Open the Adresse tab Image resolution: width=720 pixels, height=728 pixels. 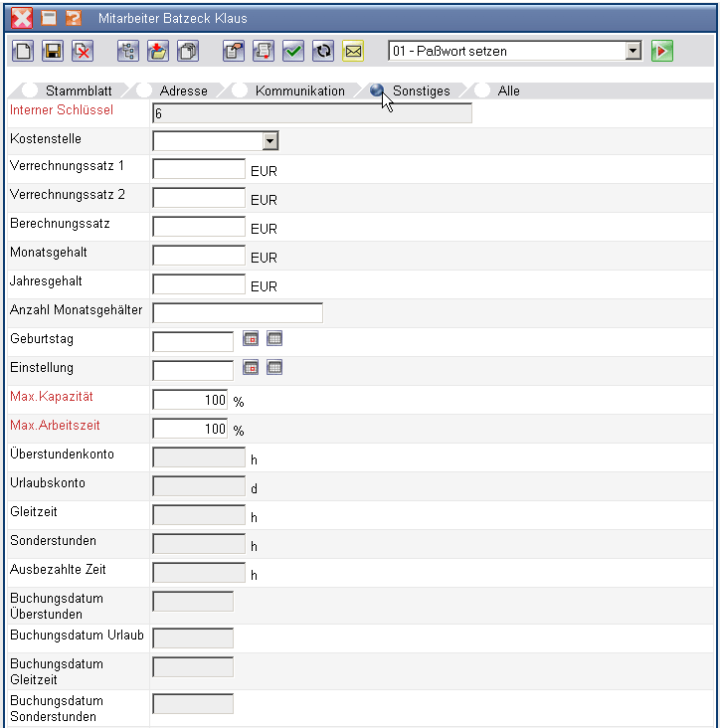click(x=183, y=91)
